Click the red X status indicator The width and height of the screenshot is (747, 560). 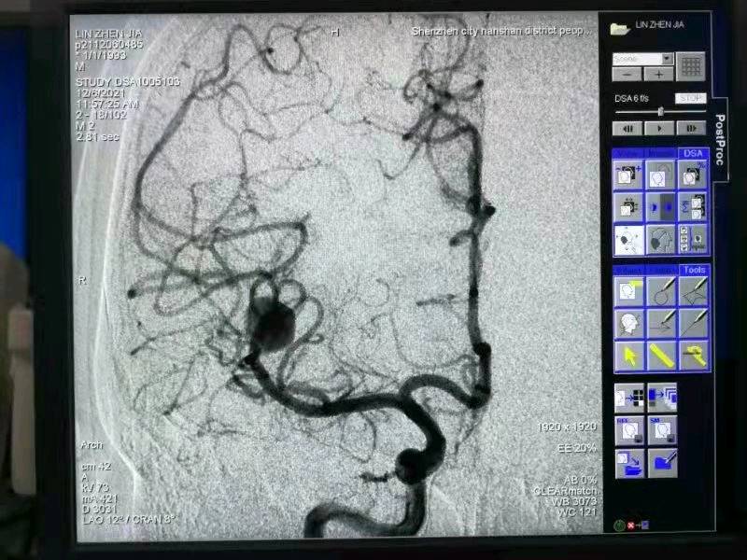click(x=631, y=526)
